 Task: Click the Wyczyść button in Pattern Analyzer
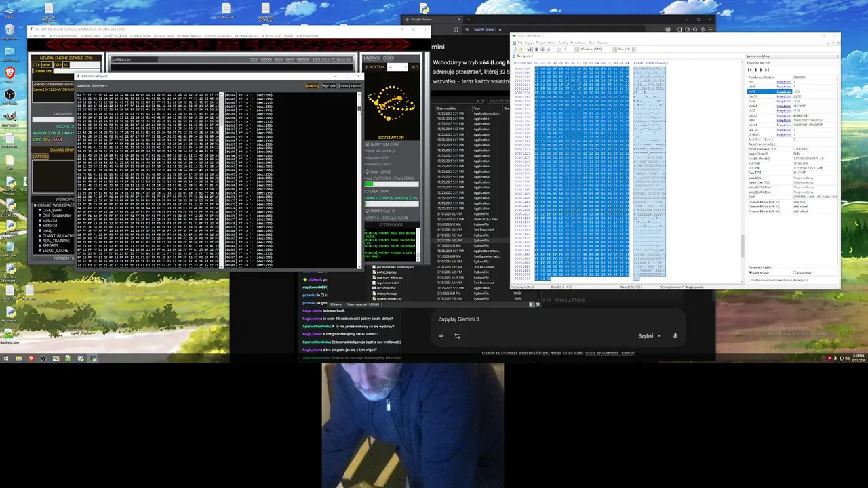(329, 86)
